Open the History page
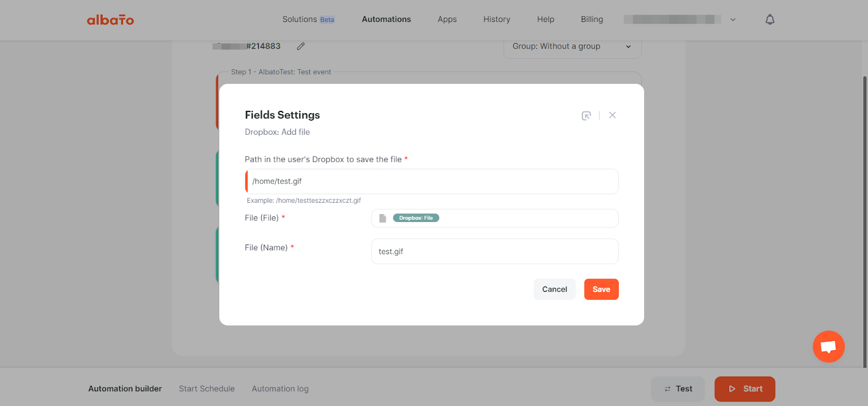868x406 pixels. pos(497,19)
